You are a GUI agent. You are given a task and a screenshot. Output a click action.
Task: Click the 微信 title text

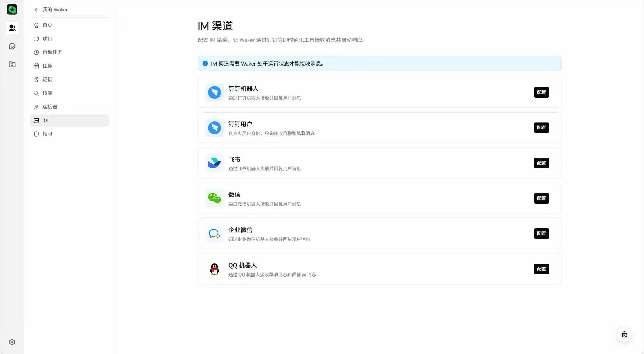point(234,194)
